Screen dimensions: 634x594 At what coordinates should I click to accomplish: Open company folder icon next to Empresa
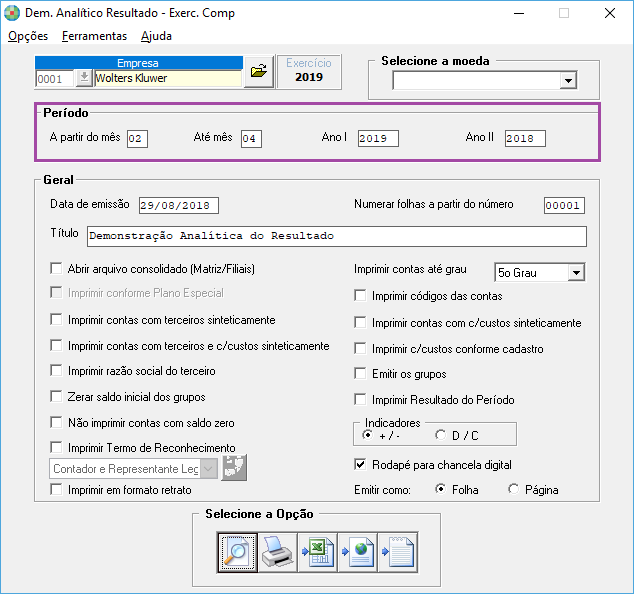pos(259,72)
